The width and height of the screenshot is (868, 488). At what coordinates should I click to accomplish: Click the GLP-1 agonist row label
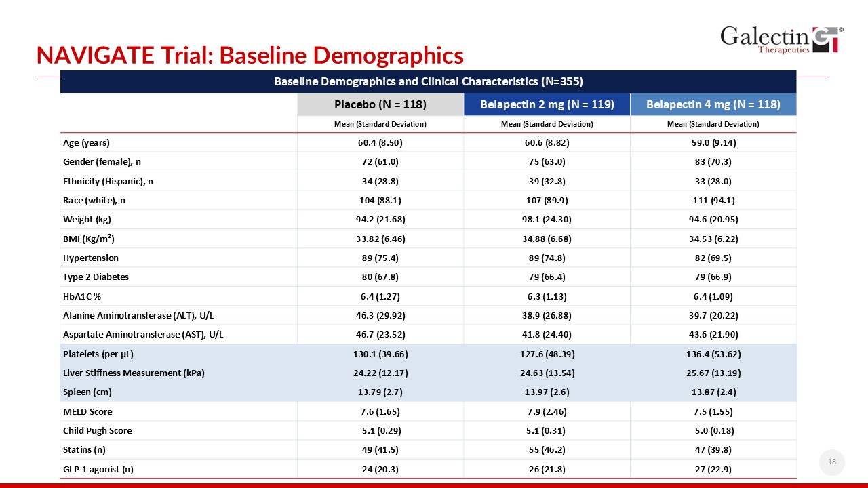[x=93, y=470]
